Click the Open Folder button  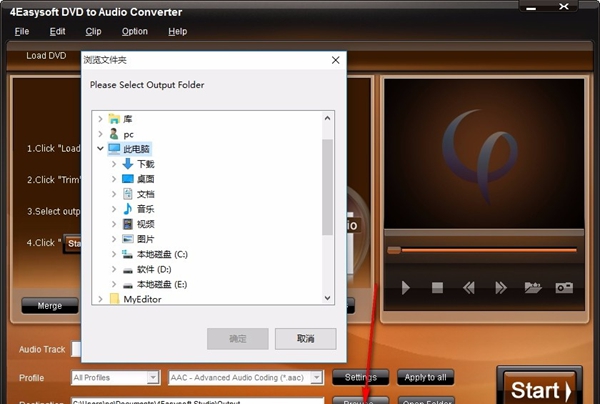[426, 401]
